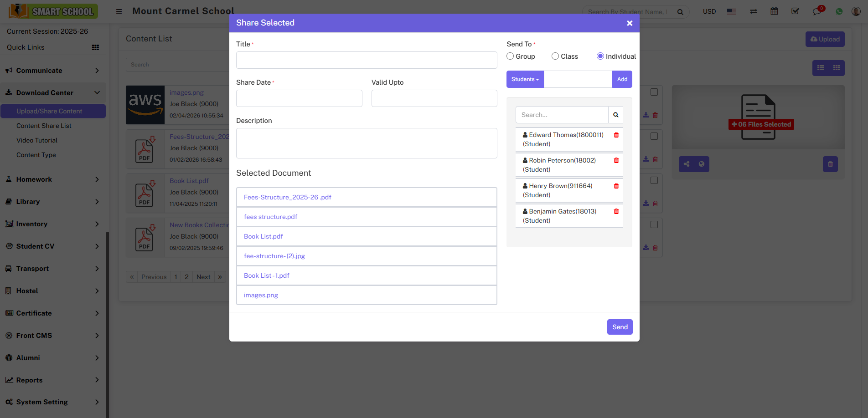Collapse the Download Center section
This screenshot has height=418, width=868.
pyautogui.click(x=53, y=93)
